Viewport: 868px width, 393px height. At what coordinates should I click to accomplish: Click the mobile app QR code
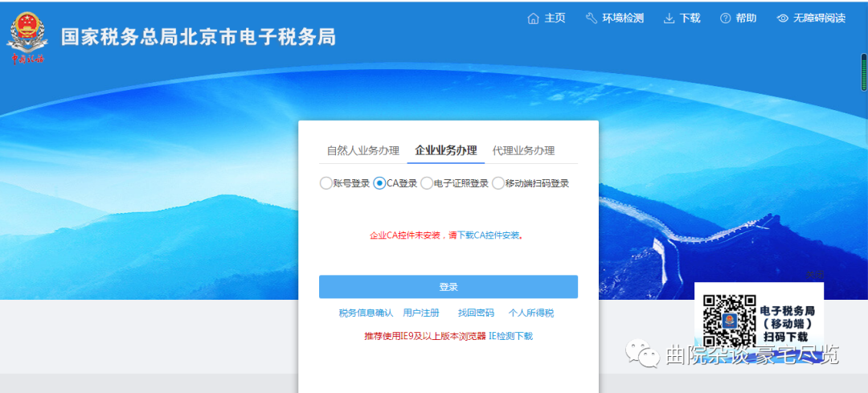point(730,321)
